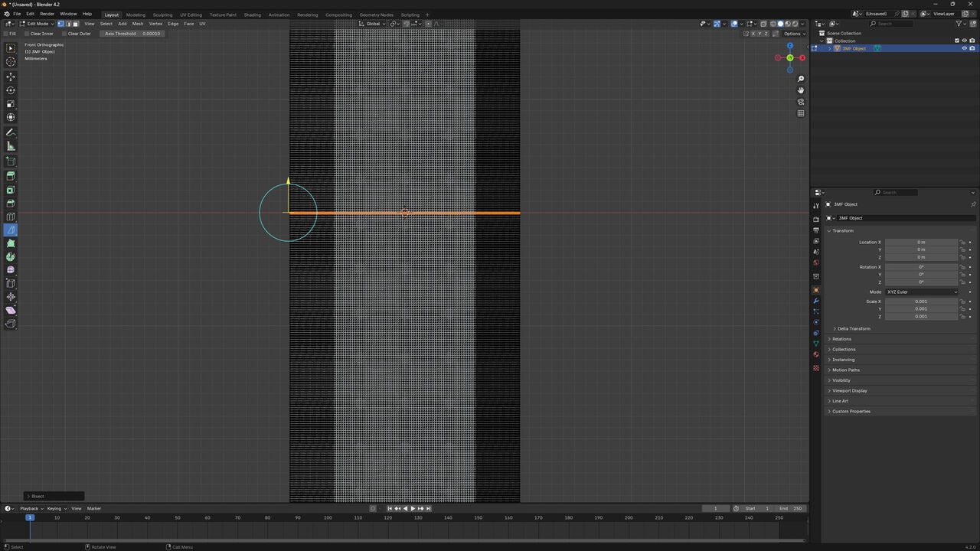Switch to the UV Editing workspace tab

point(191,15)
